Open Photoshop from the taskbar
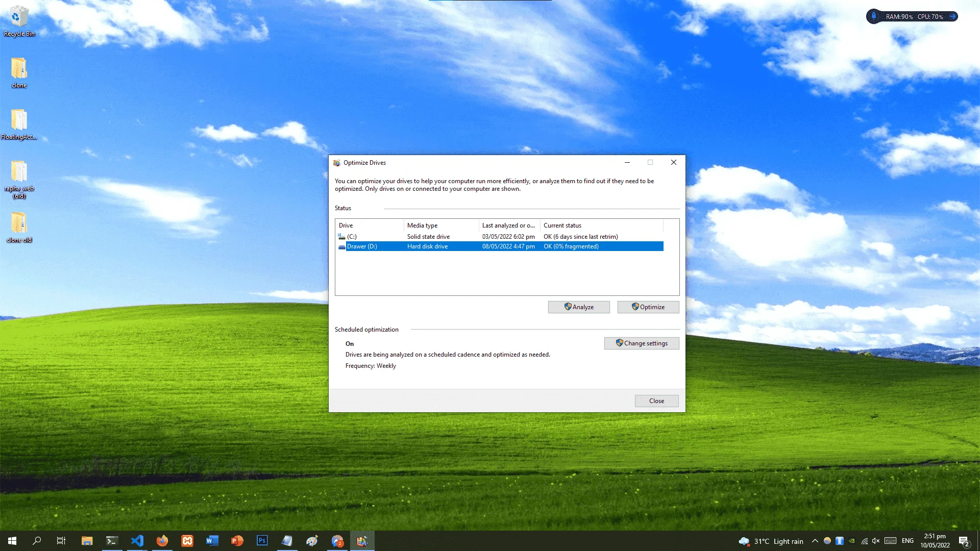 point(262,541)
